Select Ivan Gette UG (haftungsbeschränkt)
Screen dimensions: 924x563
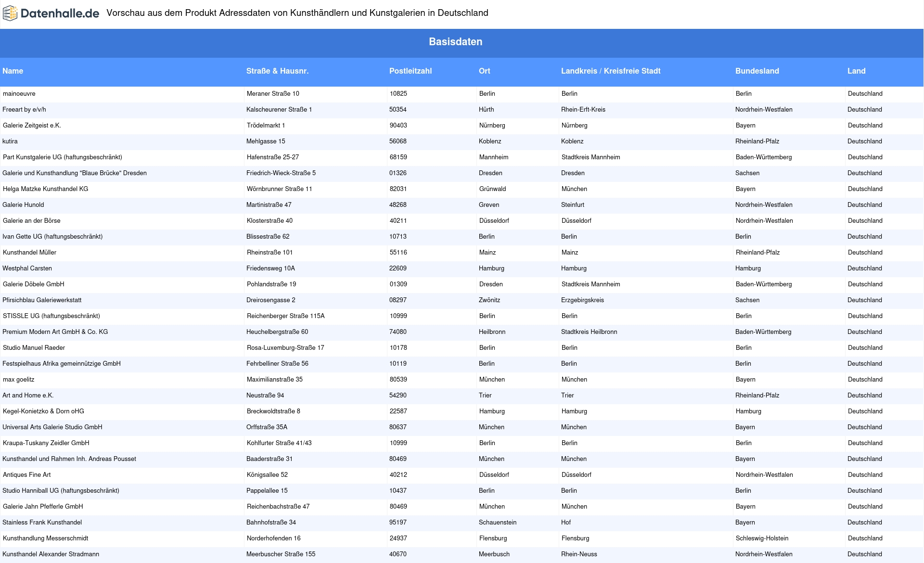coord(52,237)
